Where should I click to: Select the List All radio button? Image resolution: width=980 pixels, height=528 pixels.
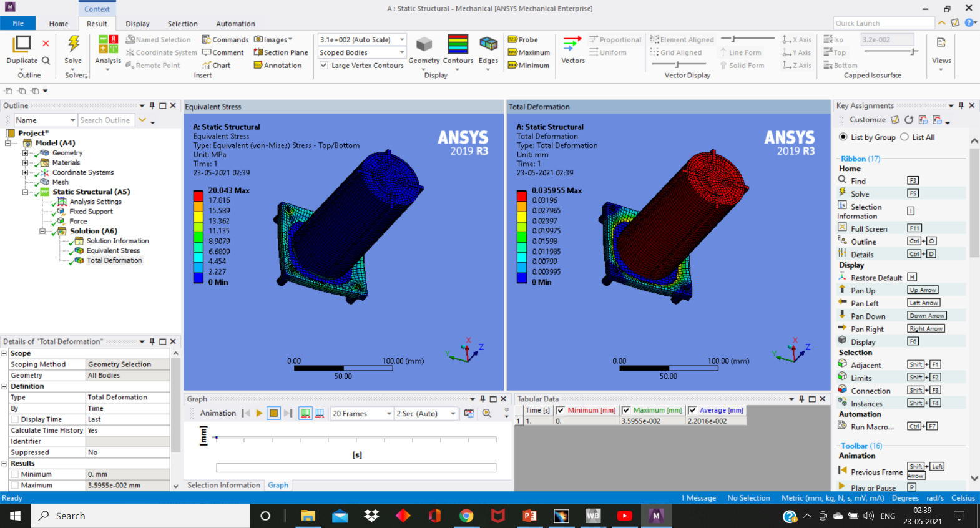904,137
